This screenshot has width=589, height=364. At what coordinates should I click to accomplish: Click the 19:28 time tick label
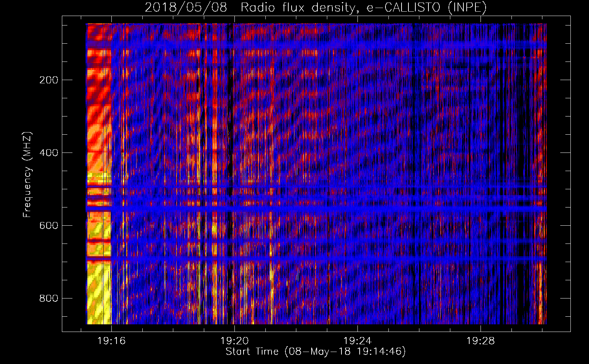coord(481,341)
